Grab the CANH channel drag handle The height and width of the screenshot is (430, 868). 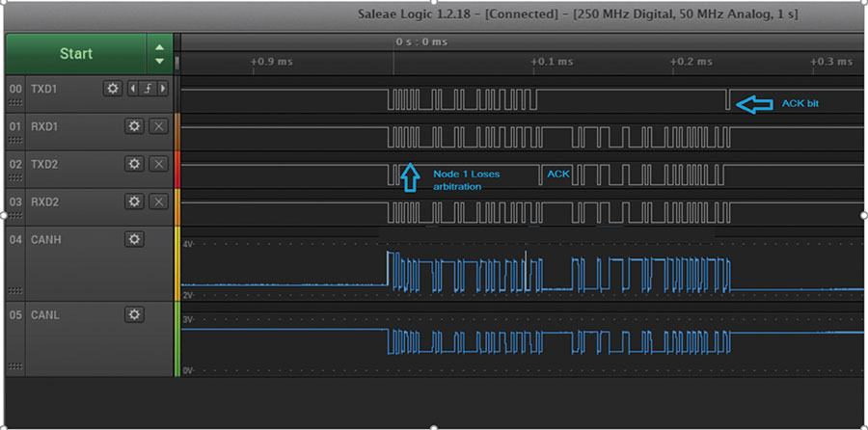[x=15, y=290]
